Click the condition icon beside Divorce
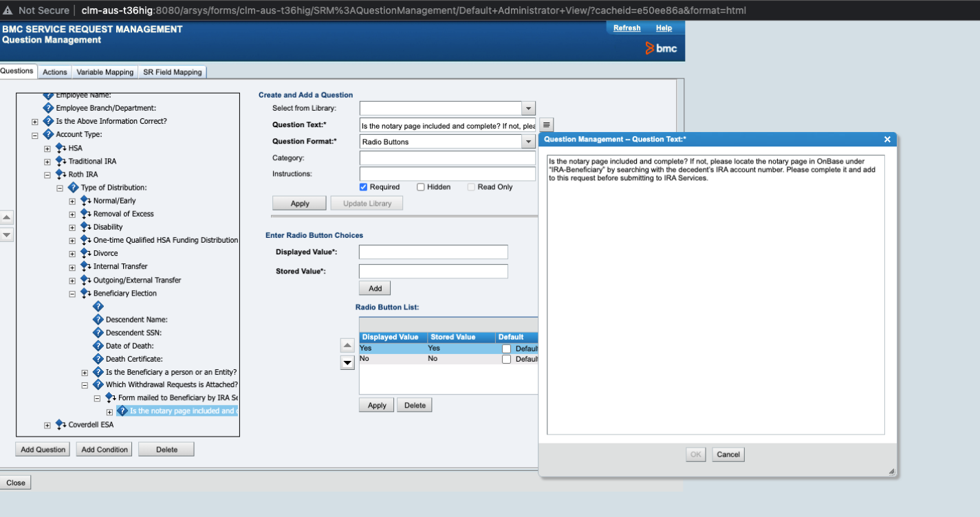The width and height of the screenshot is (980, 517). tap(85, 253)
